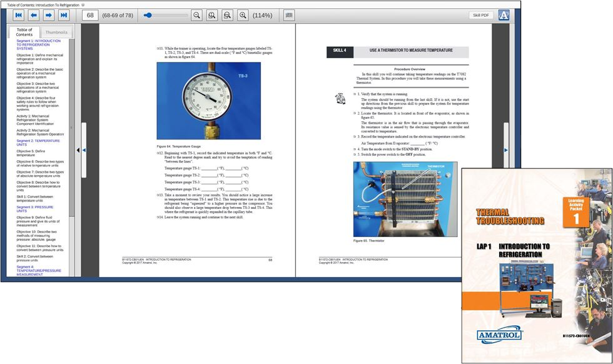
Task: Select Objective 4: four safety rules
Action: pos(38,104)
